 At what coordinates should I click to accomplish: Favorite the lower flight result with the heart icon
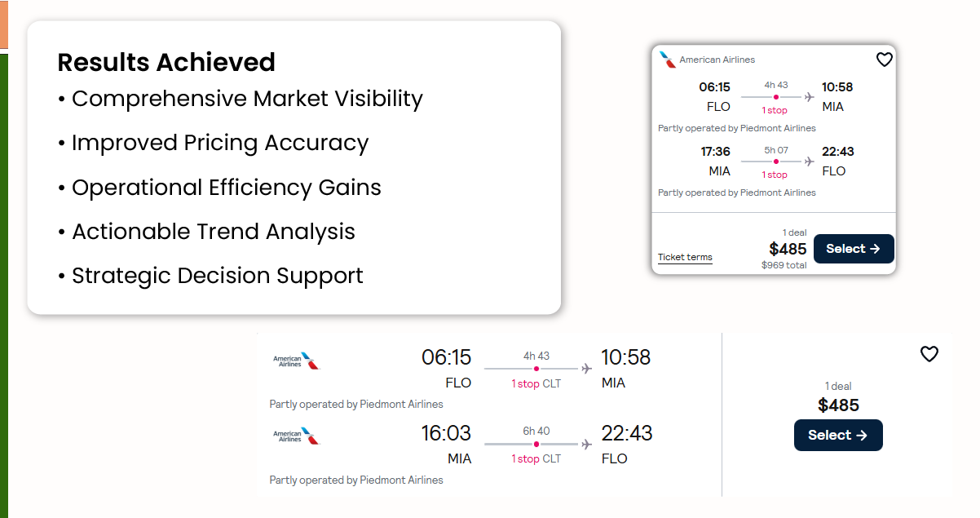[929, 354]
